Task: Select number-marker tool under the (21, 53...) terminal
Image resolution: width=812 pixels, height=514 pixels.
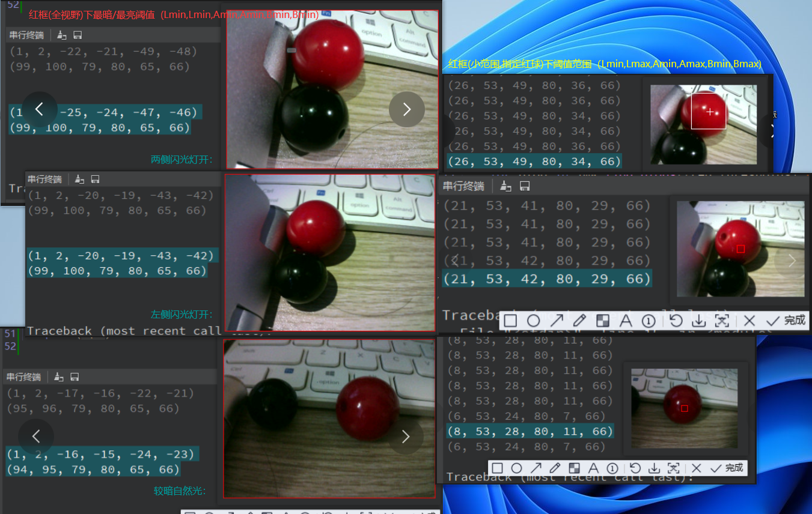Action: 648,321
